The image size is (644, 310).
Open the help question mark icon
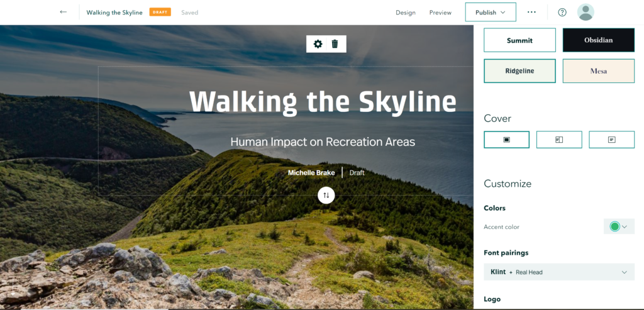click(x=562, y=12)
